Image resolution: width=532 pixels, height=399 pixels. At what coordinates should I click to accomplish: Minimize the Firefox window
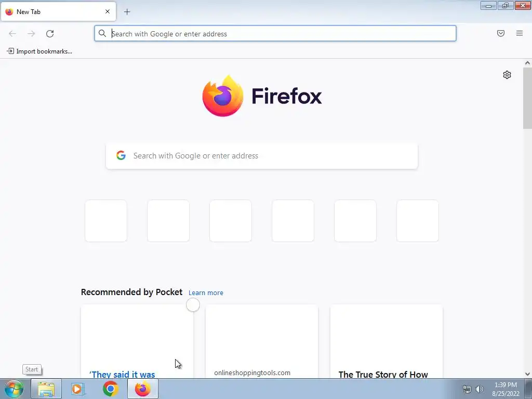pos(488,5)
